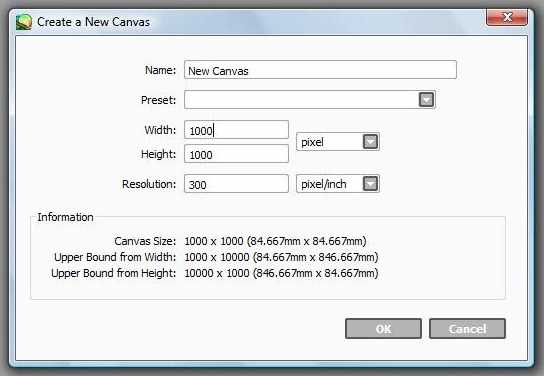Cancel the new canvas dialog
This screenshot has height=376, width=544.
467,328
